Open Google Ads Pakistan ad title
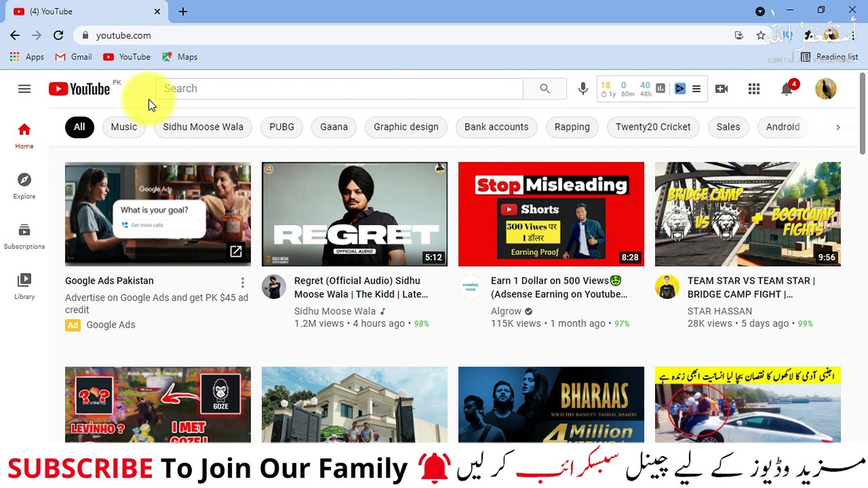The height and width of the screenshot is (488, 868). click(x=109, y=281)
